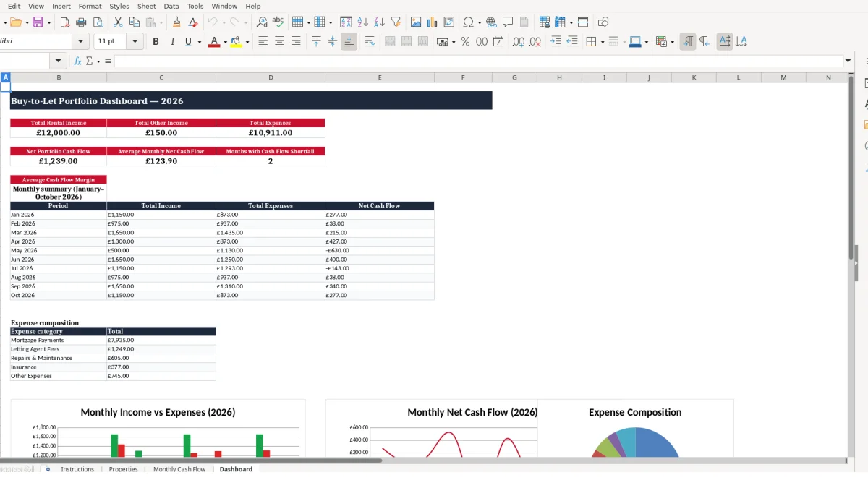
Task: Switch to the Monthly Cash Flow tab
Action: pos(179,469)
